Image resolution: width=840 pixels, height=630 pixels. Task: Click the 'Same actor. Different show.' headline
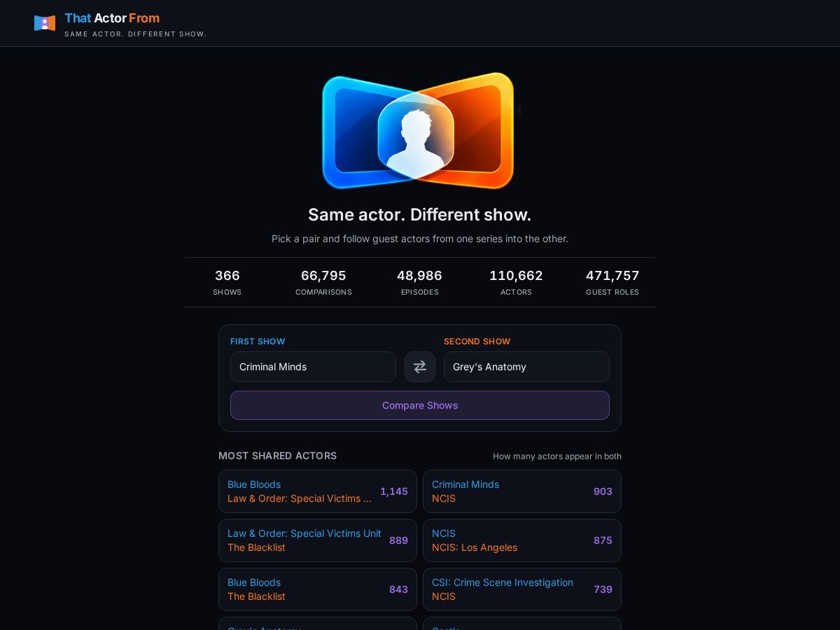pos(420,214)
